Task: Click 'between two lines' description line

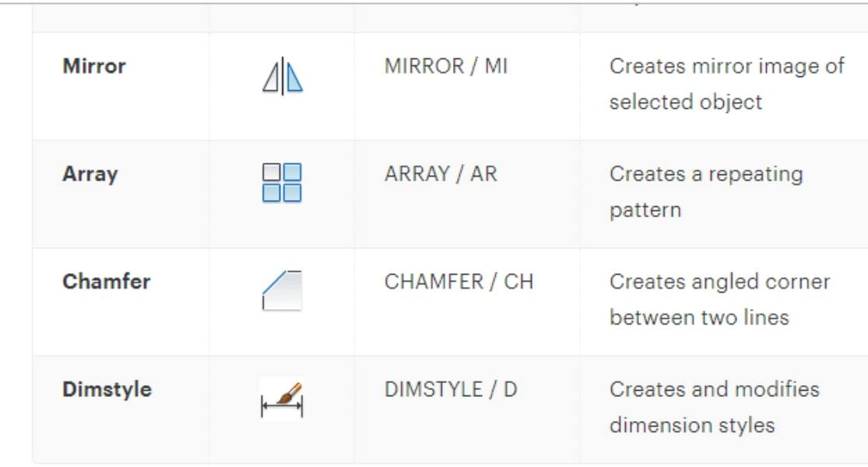Action: [699, 318]
